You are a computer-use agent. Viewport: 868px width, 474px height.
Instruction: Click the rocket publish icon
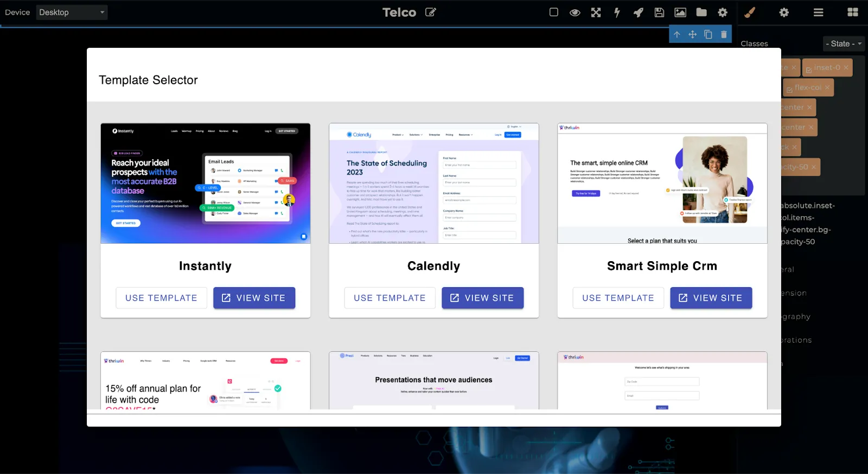639,12
